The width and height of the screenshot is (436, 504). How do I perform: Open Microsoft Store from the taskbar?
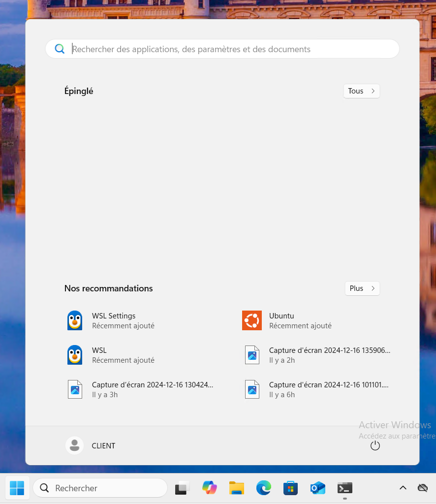[291, 488]
